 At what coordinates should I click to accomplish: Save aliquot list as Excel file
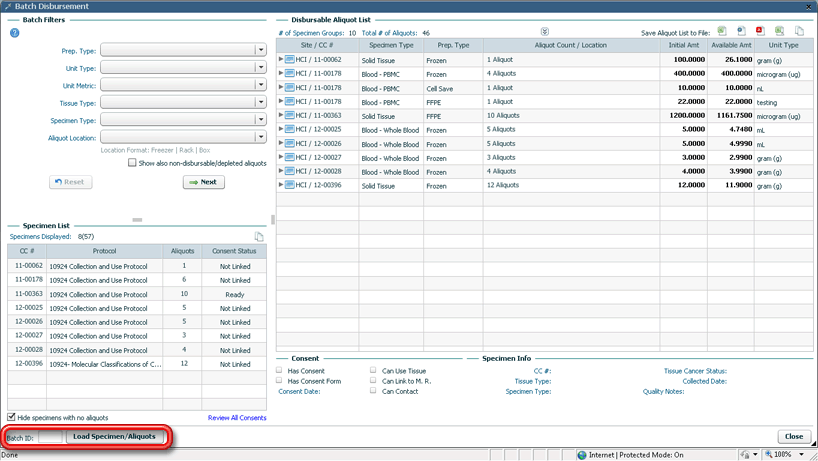[722, 31]
